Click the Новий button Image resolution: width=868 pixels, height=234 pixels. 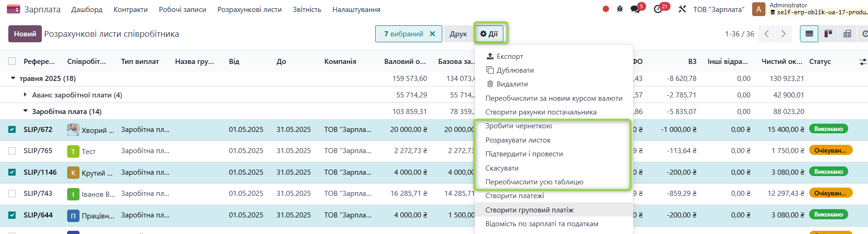pyautogui.click(x=25, y=34)
